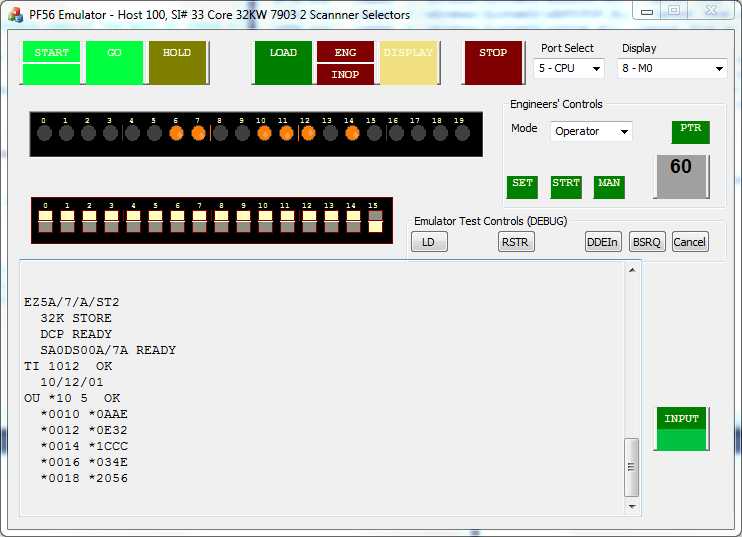Toggle switch 1 on the switch panel
Image resolution: width=742 pixels, height=537 pixels.
coord(67,221)
